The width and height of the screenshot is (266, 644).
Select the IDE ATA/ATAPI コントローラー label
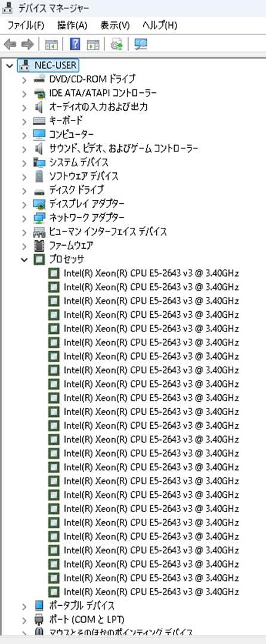click(x=103, y=93)
